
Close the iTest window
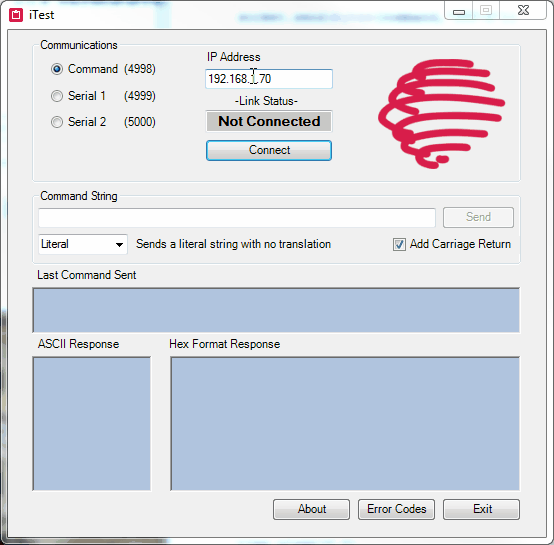tap(523, 10)
